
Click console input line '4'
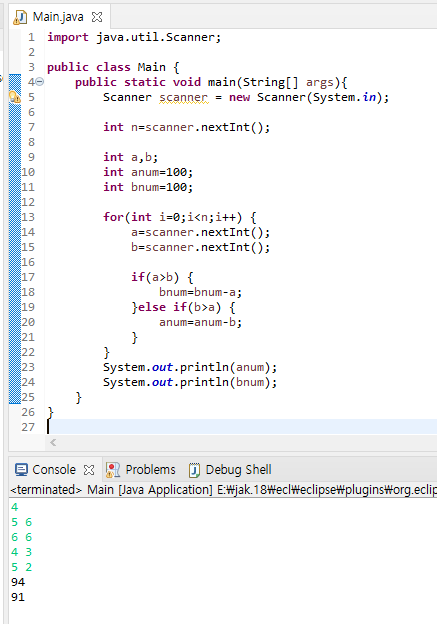click(15, 507)
